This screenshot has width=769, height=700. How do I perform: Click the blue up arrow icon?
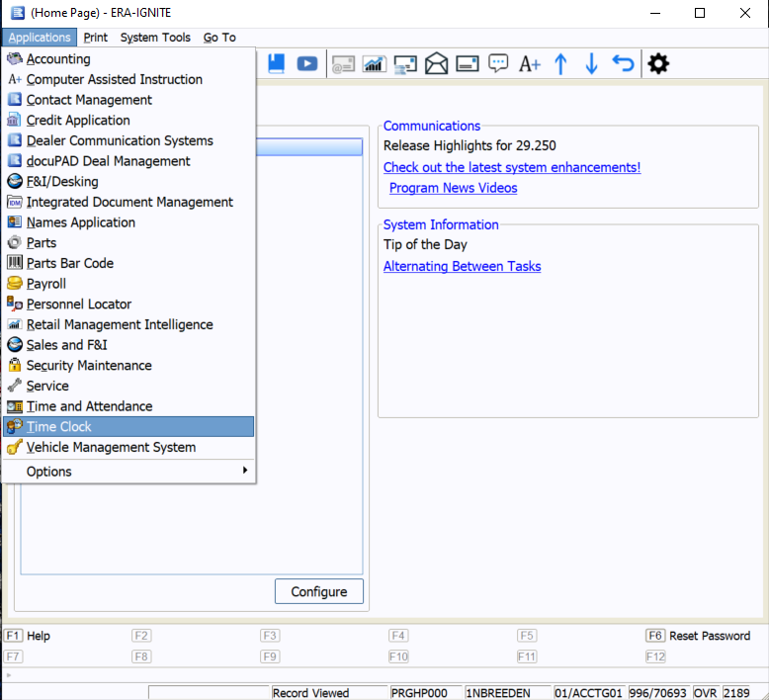[x=560, y=63]
